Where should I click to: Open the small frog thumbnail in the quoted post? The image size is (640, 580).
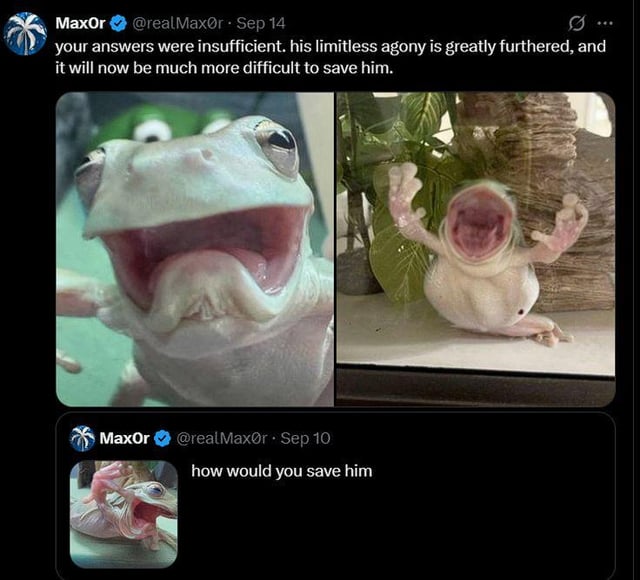pyautogui.click(x=123, y=514)
